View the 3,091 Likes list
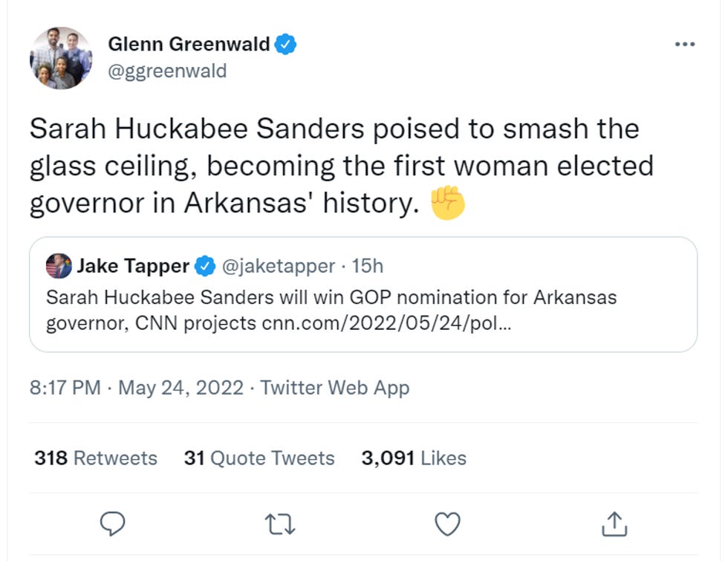Image resolution: width=728 pixels, height=561 pixels. (x=414, y=458)
